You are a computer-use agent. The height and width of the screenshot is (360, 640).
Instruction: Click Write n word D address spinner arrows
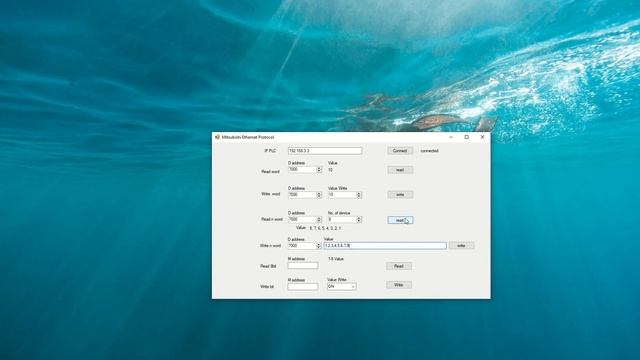[319, 246]
